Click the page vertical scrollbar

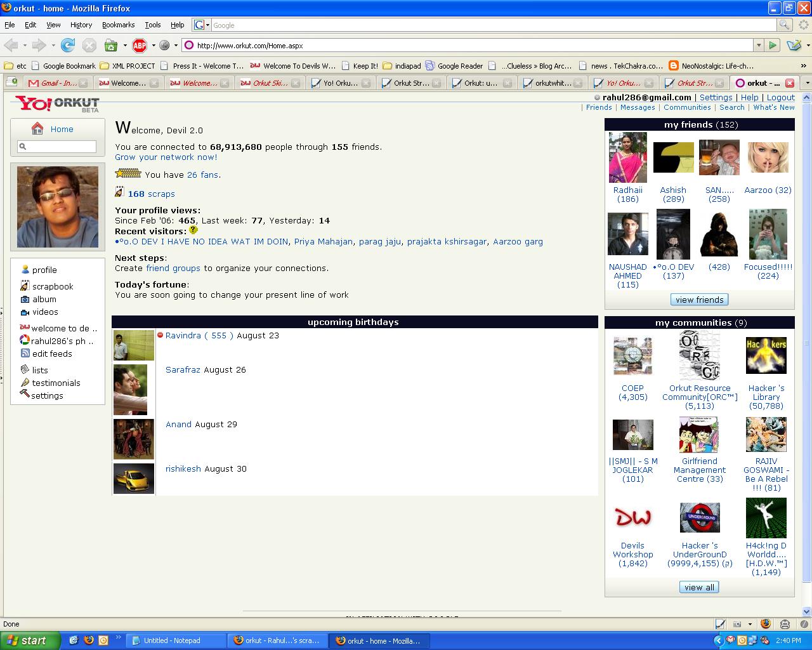point(807,355)
